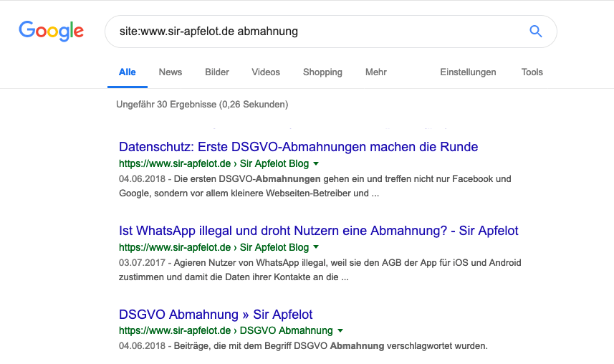
Task: Click the green URL under the WhatsApp result
Action: [214, 248]
